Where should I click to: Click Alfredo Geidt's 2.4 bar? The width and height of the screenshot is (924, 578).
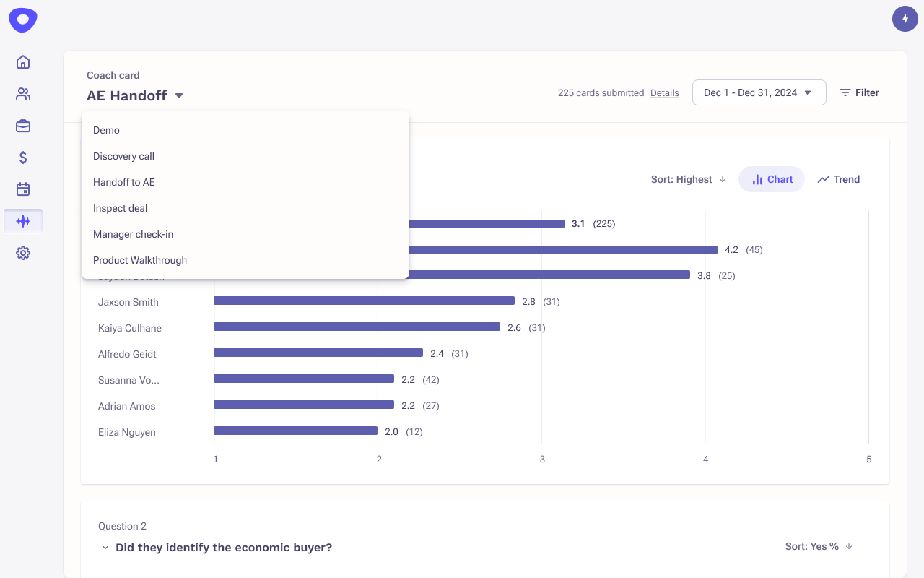(x=318, y=353)
